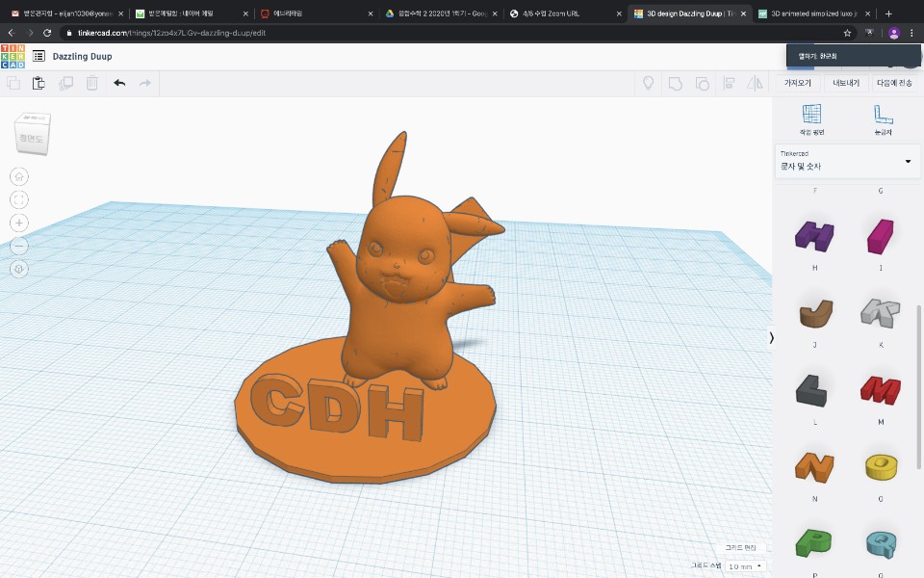Click the 내보내기 (Export) button

click(846, 83)
